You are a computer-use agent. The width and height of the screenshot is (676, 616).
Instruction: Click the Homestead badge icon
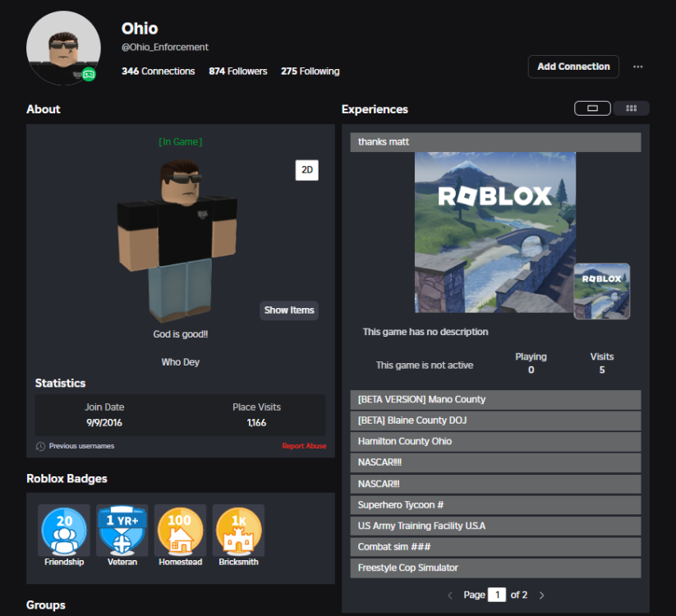[x=180, y=531]
